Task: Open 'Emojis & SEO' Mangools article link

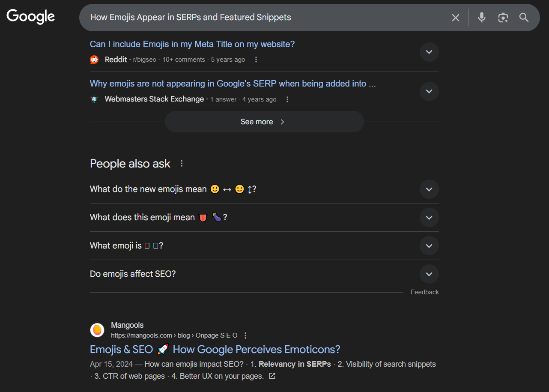Action: [215, 350]
